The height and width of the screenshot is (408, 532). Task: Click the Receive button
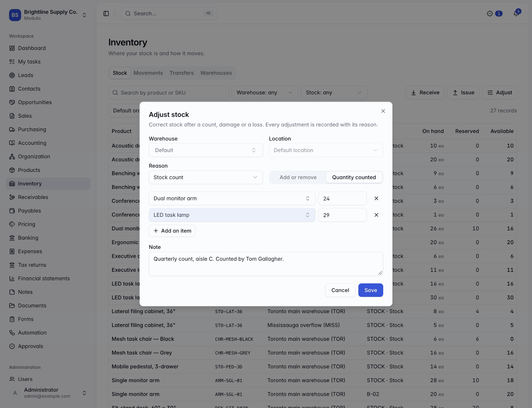point(425,93)
